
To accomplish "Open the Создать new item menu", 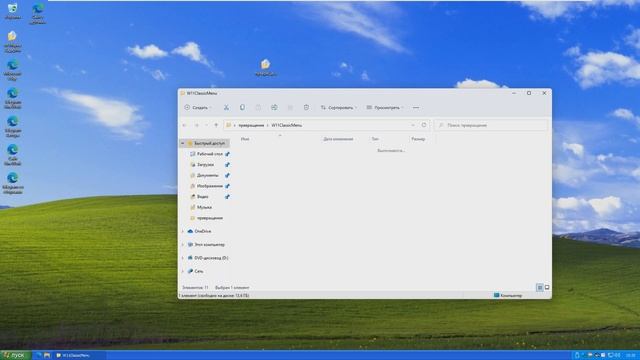I will 198,107.
